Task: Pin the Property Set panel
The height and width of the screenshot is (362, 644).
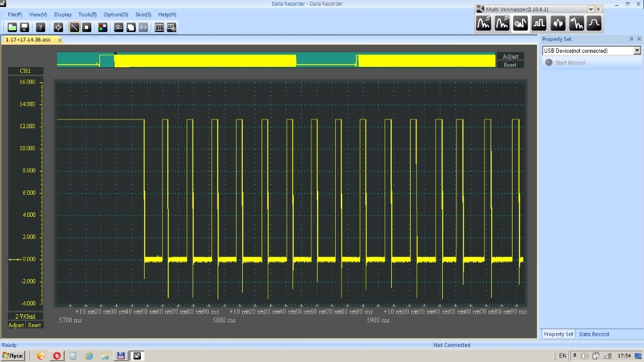Action: (x=631, y=39)
